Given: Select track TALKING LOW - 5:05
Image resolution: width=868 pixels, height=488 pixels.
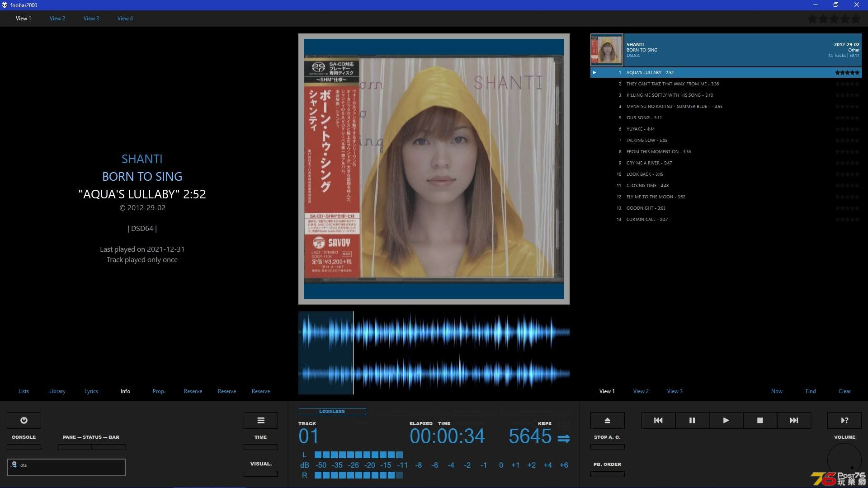Looking at the screenshot, I should (726, 140).
